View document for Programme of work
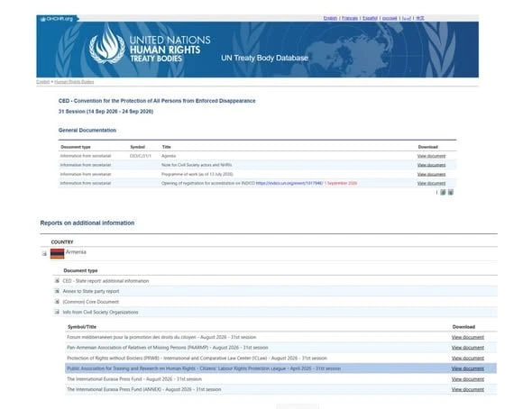 431,174
